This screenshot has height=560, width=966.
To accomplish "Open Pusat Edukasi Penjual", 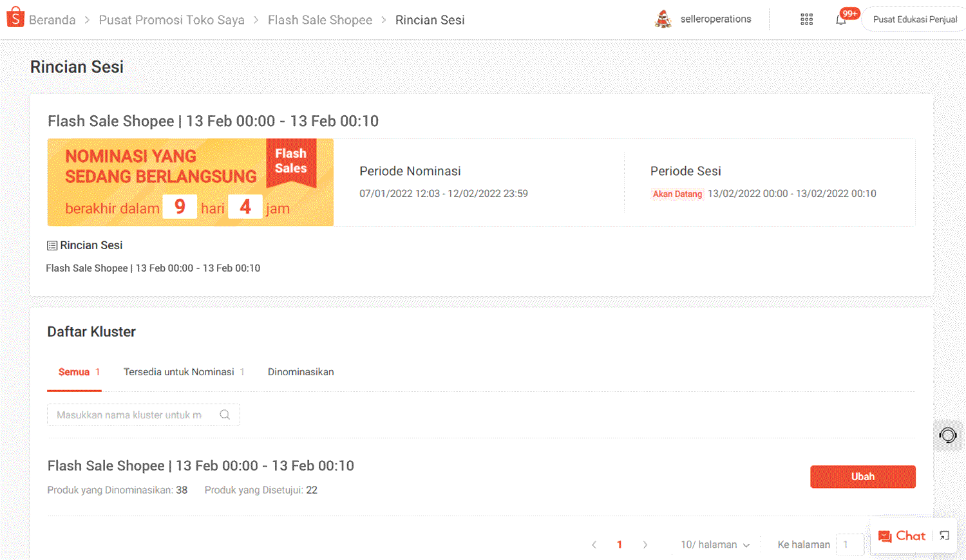I will (914, 19).
